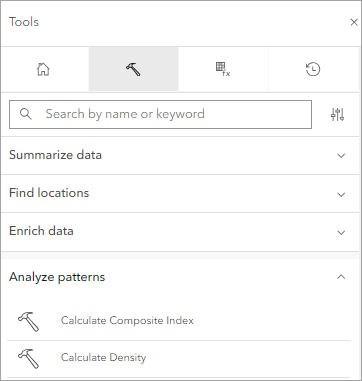Click the Enrich data chevron arrow
362x381 pixels.
[341, 232]
